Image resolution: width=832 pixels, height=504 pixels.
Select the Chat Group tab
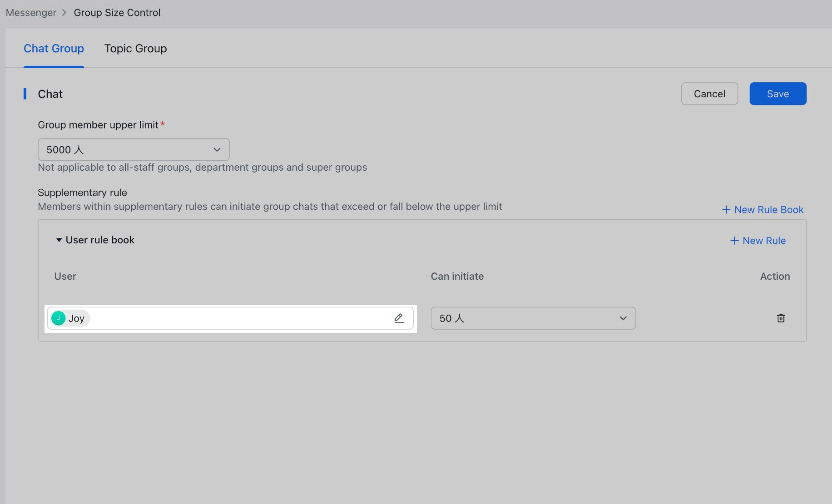pyautogui.click(x=54, y=48)
